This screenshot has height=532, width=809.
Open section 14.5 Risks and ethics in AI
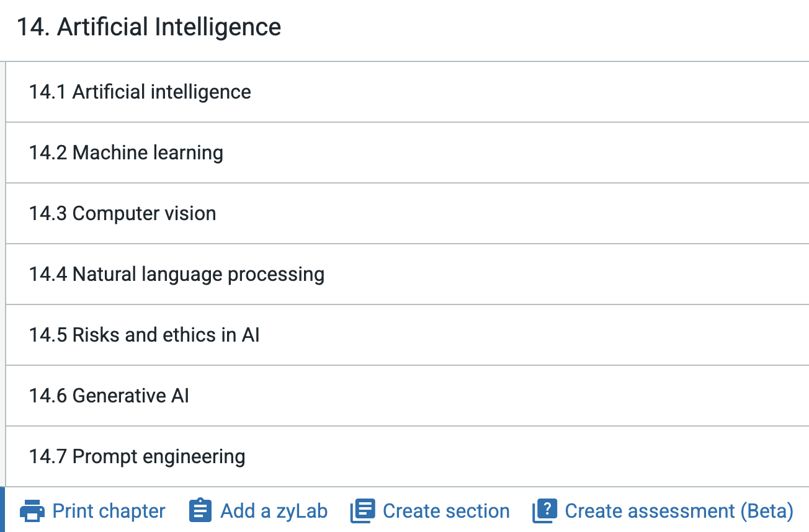(145, 335)
